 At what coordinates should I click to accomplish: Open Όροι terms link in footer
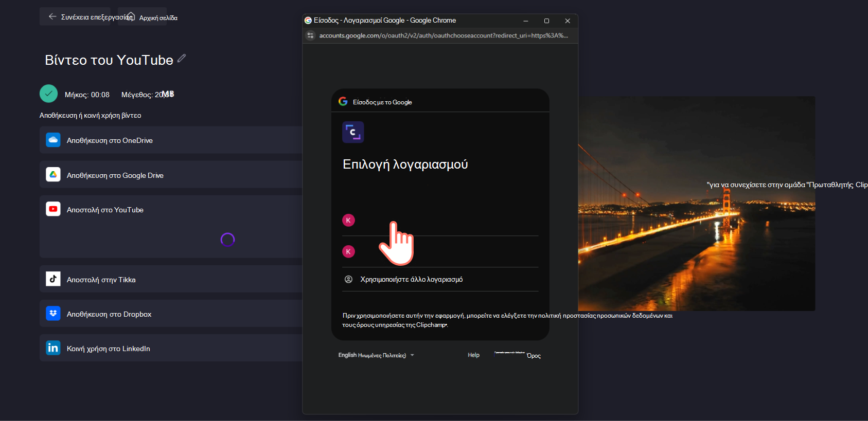point(534,356)
